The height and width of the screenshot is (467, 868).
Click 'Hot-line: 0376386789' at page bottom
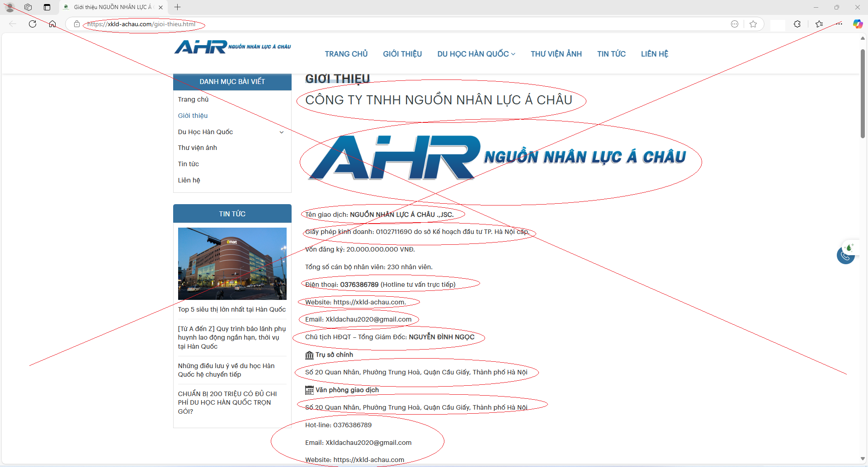coord(338,425)
